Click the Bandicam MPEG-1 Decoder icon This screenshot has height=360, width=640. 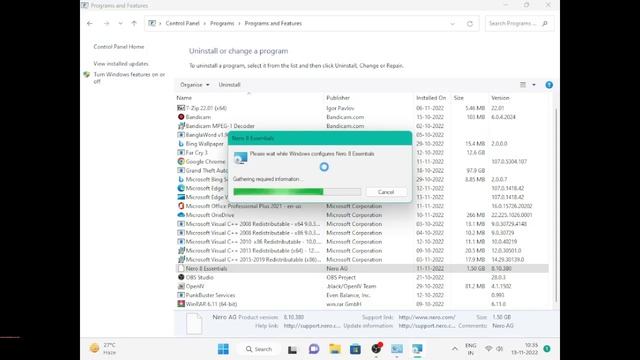tap(181, 126)
